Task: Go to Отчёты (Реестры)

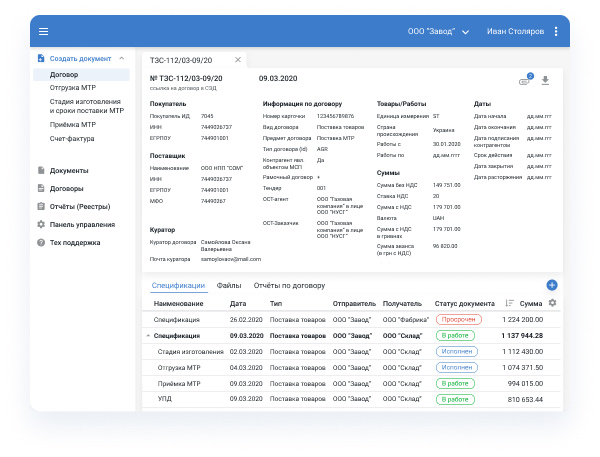Action: 80,207
